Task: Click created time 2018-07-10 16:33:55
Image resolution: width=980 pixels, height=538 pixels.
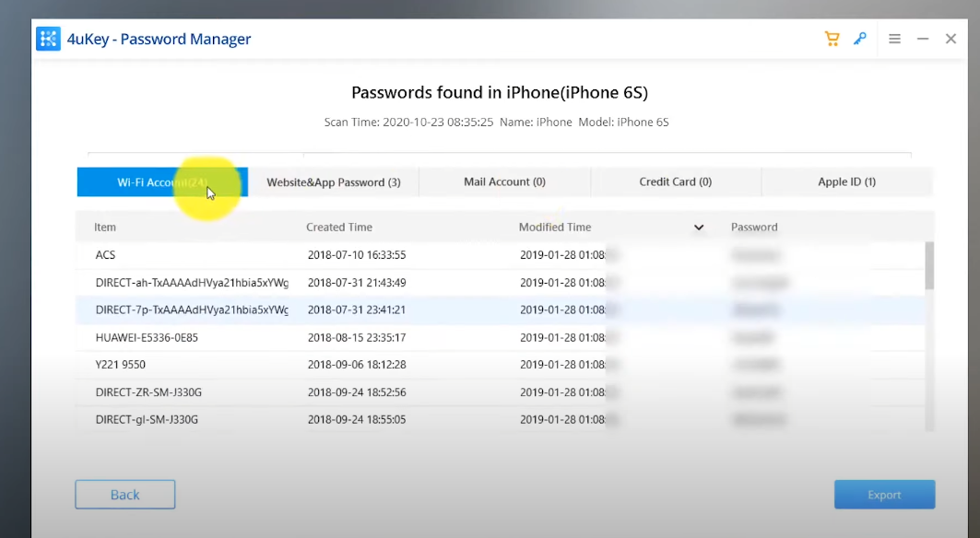Action: (x=357, y=255)
